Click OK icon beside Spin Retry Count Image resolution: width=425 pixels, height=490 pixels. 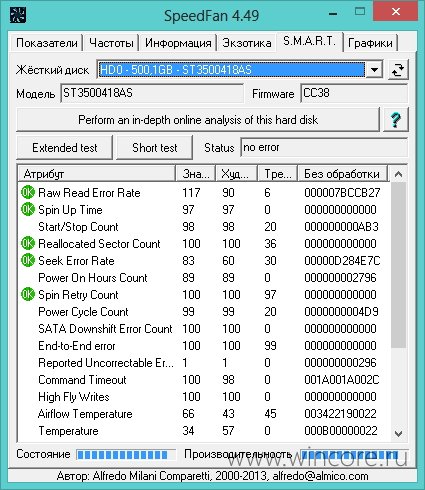click(28, 294)
